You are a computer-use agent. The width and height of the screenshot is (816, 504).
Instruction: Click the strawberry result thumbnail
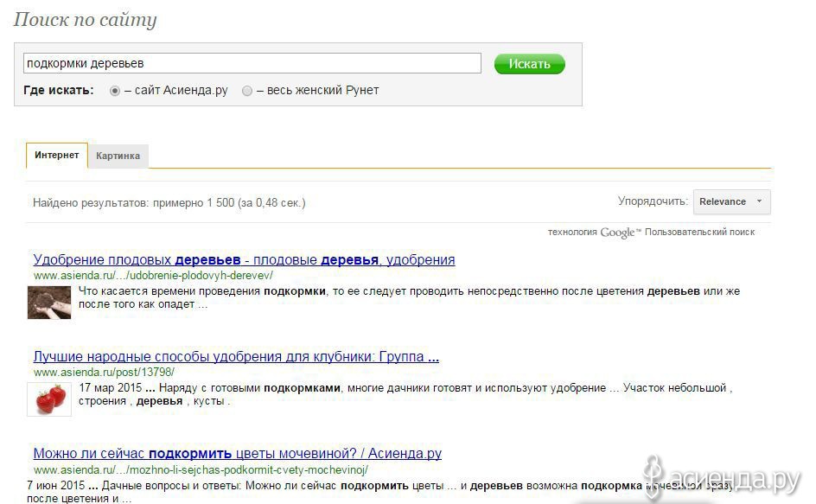(49, 399)
